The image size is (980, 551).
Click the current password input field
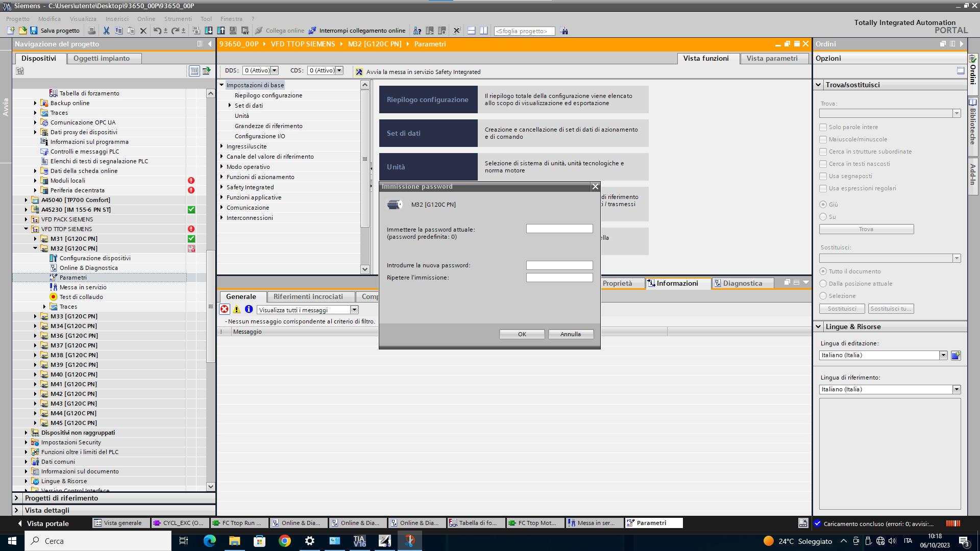(x=559, y=229)
